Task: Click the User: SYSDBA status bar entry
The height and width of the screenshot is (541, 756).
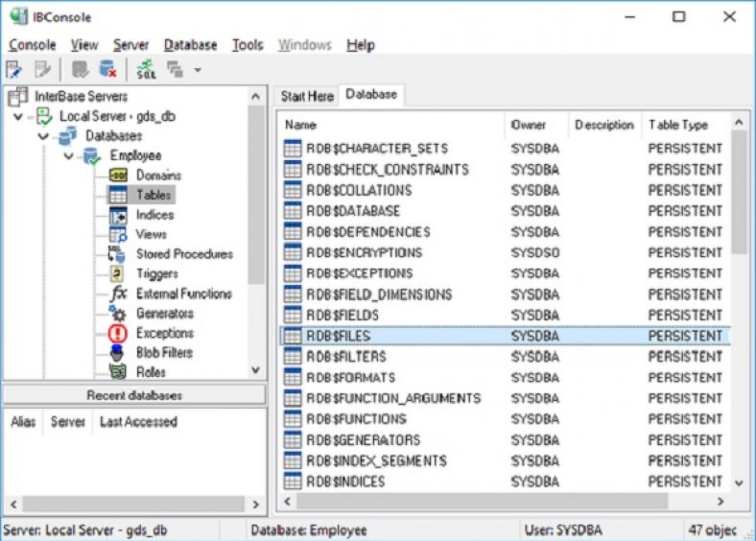Action: [563, 530]
